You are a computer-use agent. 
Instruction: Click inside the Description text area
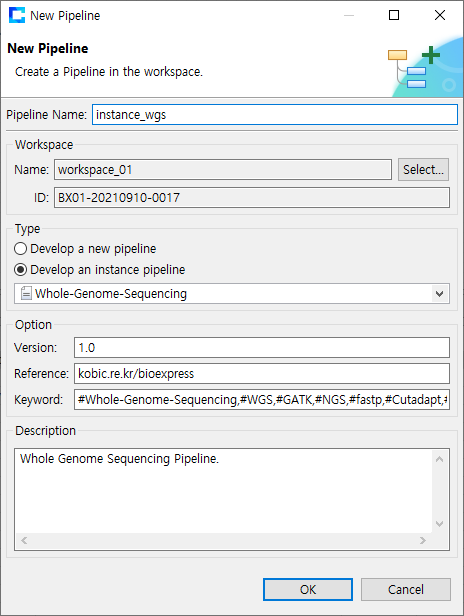tap(224, 491)
